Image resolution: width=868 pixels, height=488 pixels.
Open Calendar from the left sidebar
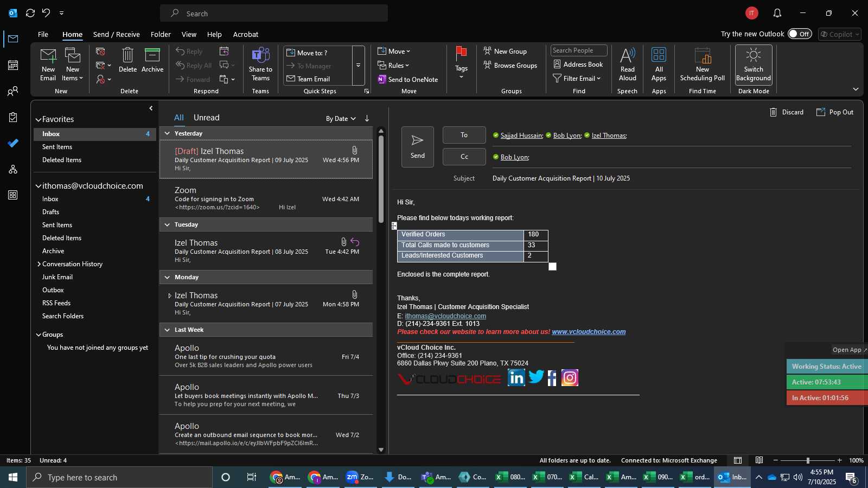point(13,65)
